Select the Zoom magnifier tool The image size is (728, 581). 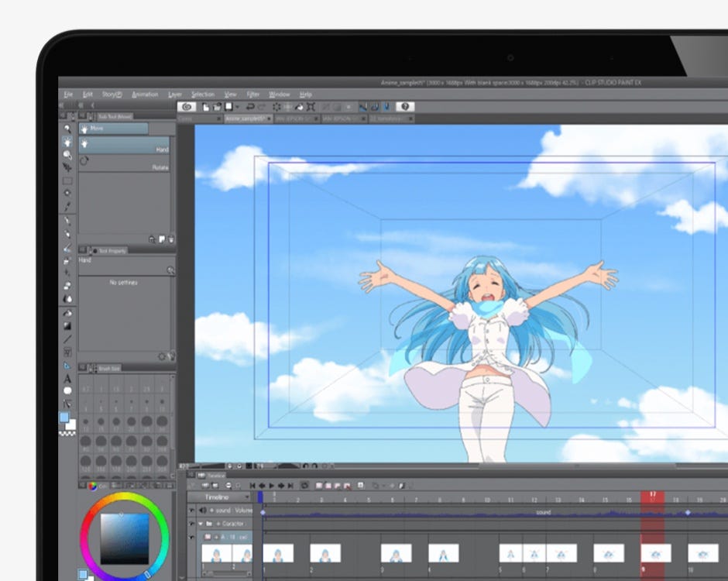click(x=67, y=129)
